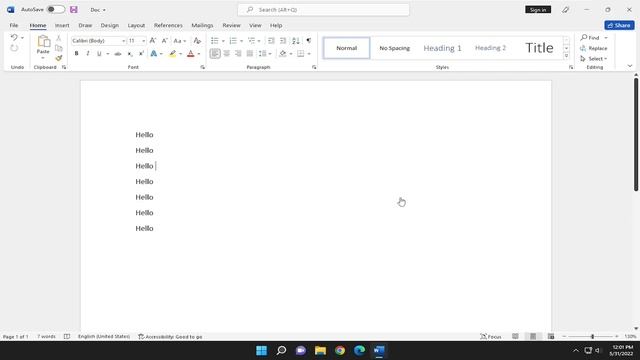The height and width of the screenshot is (360, 640).
Task: Apply the Heading 1 style
Action: [442, 48]
